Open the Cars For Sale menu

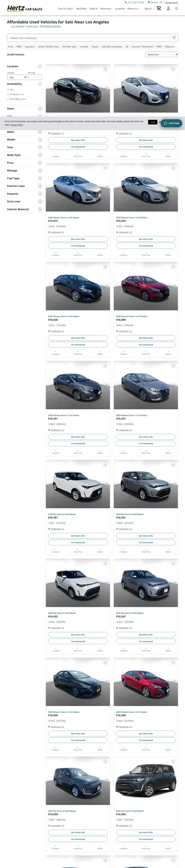point(66,9)
